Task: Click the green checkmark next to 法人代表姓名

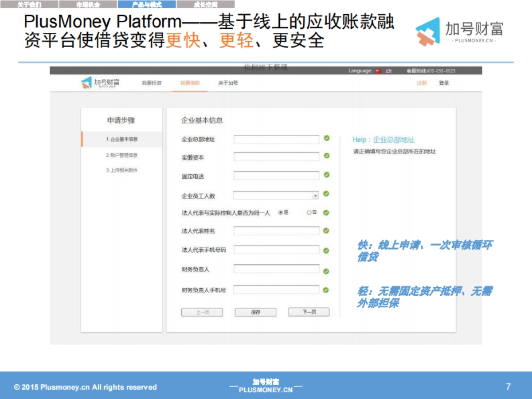Action: (x=327, y=231)
